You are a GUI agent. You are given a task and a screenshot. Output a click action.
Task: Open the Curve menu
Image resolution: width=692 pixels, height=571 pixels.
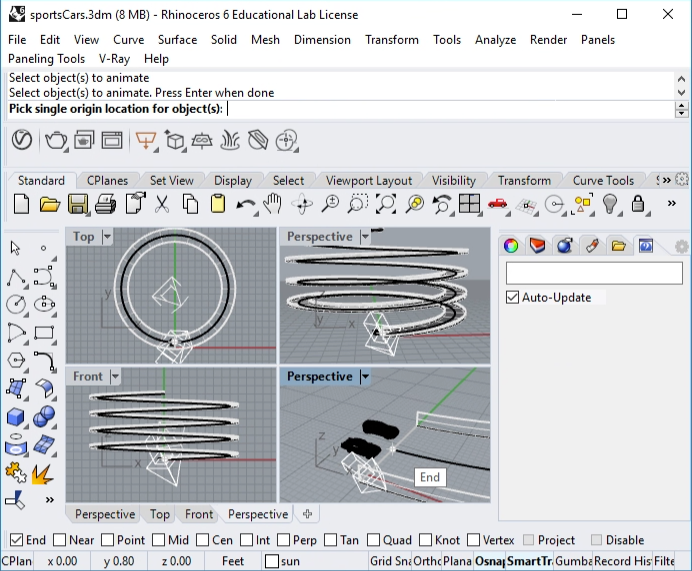point(128,40)
